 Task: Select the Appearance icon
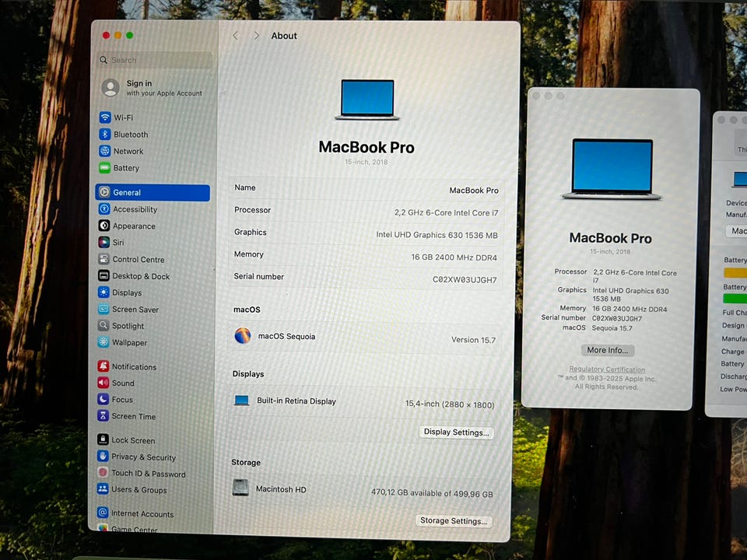[104, 226]
